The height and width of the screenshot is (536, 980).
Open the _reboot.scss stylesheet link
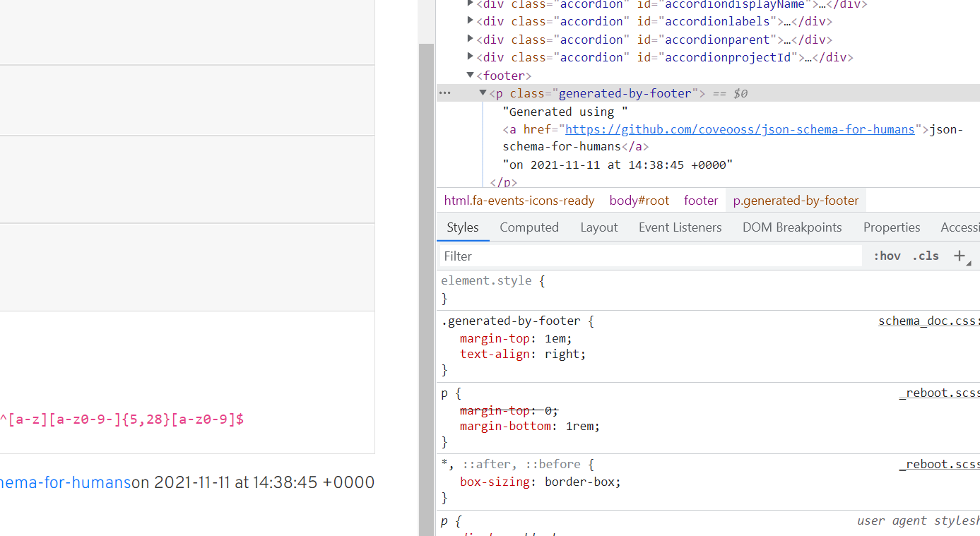click(x=941, y=393)
